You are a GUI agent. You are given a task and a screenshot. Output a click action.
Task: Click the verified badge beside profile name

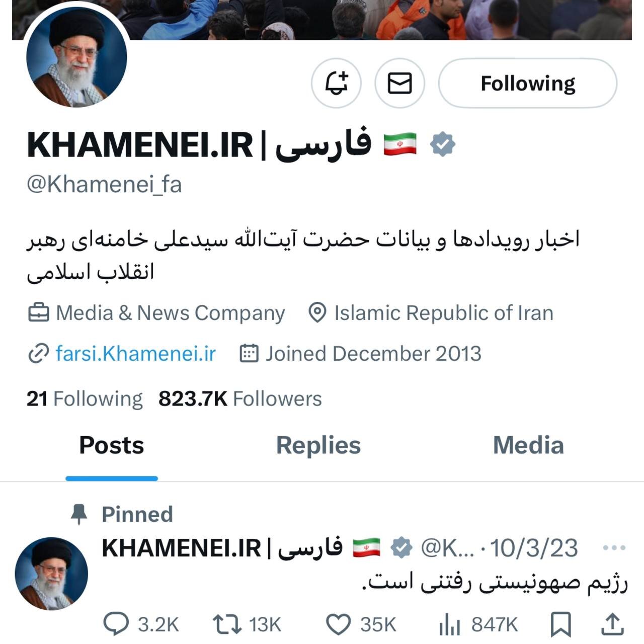pos(443,144)
